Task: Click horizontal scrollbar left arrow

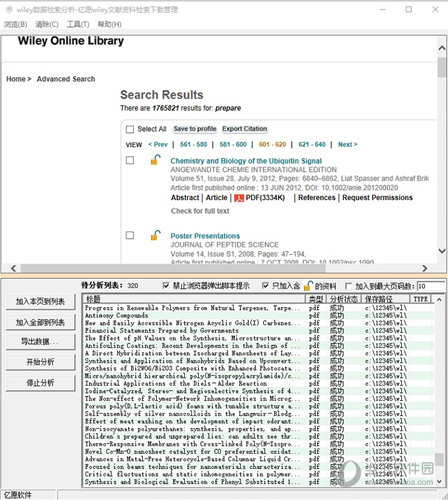Action: (x=13, y=268)
